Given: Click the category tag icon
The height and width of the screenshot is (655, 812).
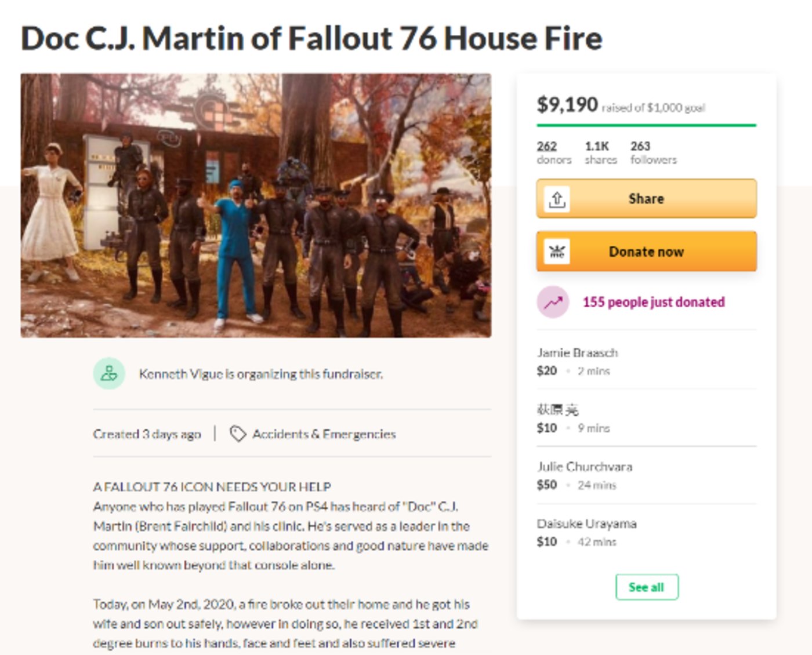Looking at the screenshot, I should [x=238, y=434].
